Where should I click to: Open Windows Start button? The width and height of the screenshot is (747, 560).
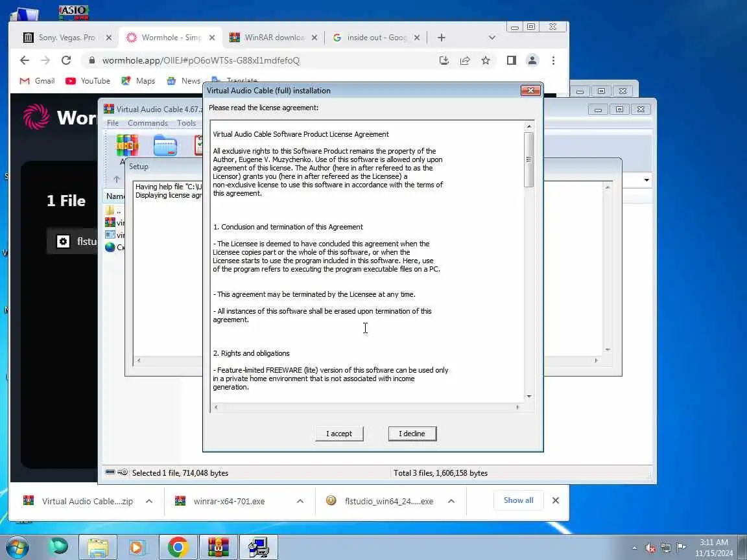(17, 547)
